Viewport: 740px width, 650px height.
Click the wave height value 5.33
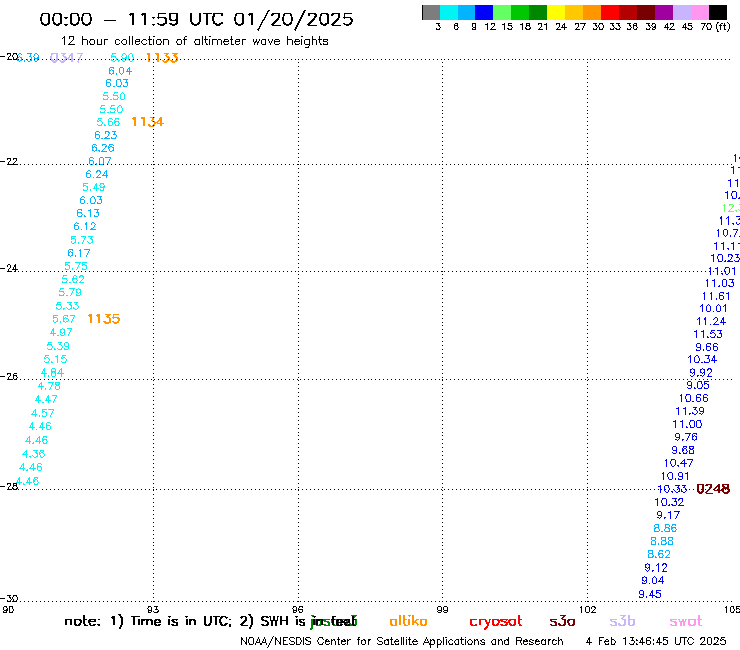click(67, 306)
